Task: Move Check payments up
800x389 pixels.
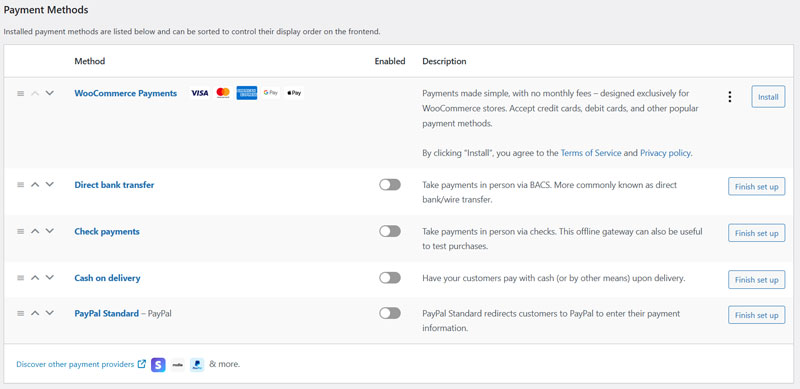Action: (x=35, y=231)
